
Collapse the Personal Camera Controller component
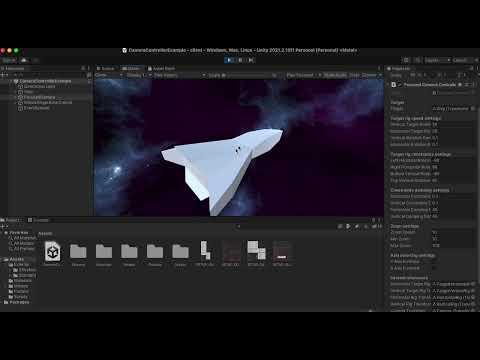388,85
